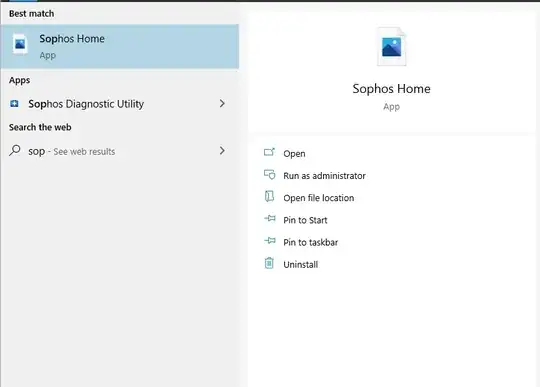The width and height of the screenshot is (540, 387).
Task: Click the large Sophos Home icon in preview pane
Action: point(392,46)
